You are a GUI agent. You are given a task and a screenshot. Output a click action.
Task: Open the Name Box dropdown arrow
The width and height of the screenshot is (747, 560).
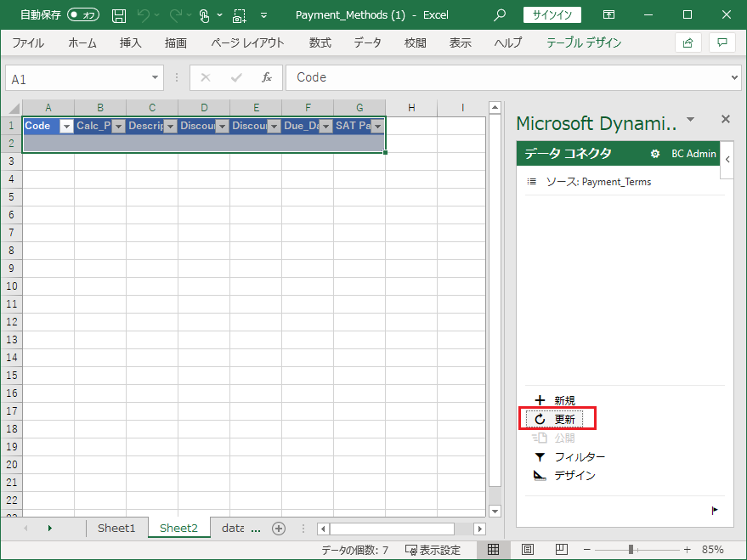[155, 77]
